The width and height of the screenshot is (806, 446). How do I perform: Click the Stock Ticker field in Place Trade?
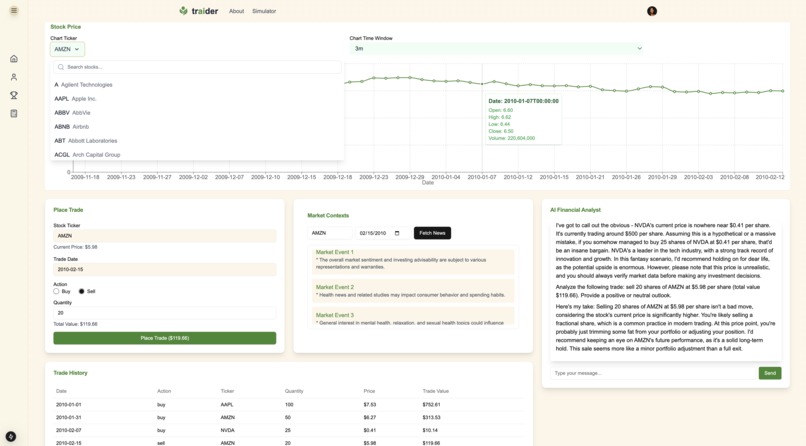coord(164,236)
